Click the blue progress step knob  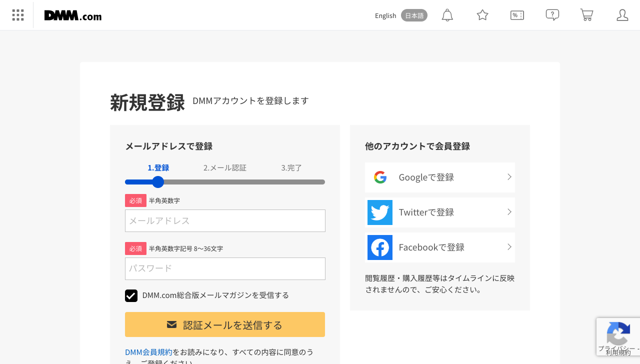[x=158, y=182]
